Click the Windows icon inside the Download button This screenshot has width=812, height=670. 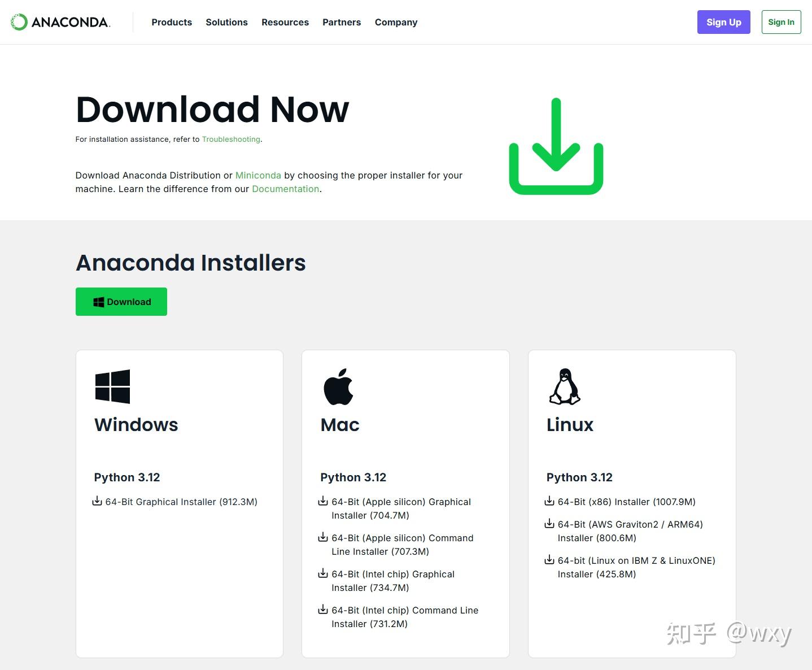tap(98, 301)
